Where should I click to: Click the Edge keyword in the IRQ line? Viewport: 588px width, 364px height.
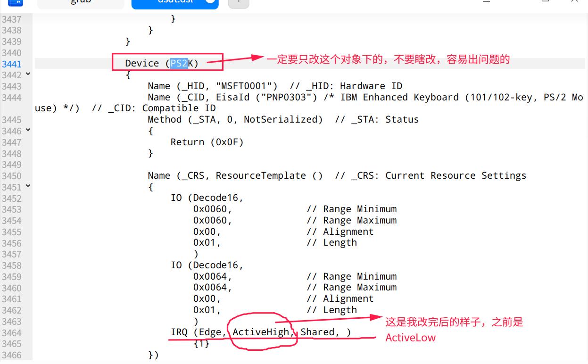point(210,332)
